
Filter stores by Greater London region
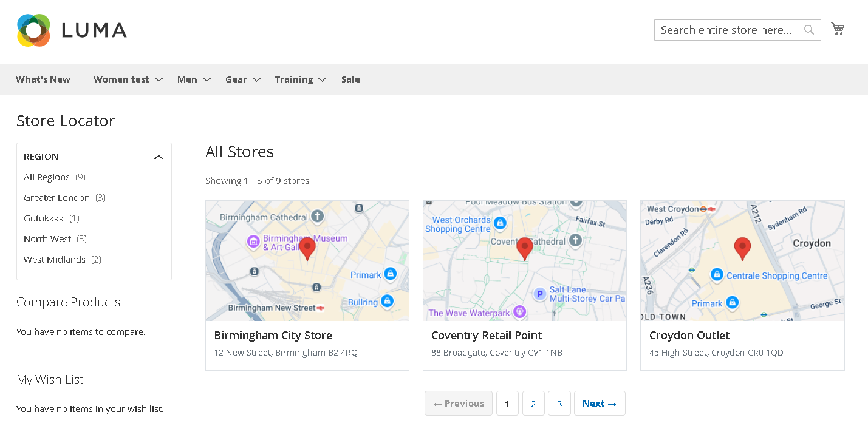(56, 198)
